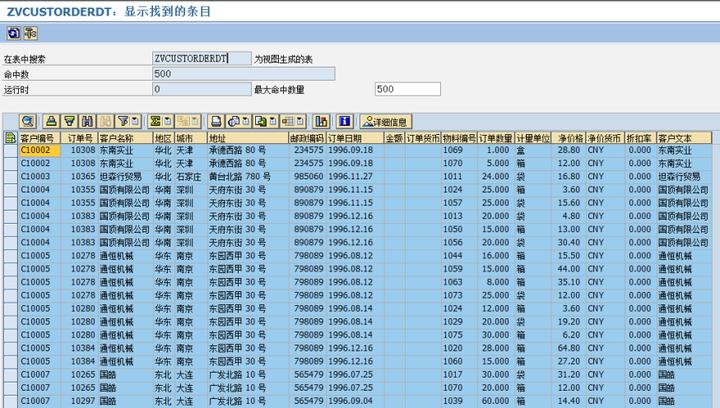Click the blue information icon
This screenshot has width=720, height=408.
[x=345, y=121]
